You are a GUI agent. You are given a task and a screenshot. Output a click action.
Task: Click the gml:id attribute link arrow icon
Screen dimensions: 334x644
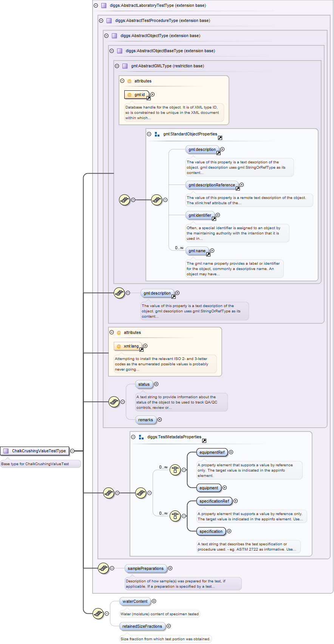(148, 98)
